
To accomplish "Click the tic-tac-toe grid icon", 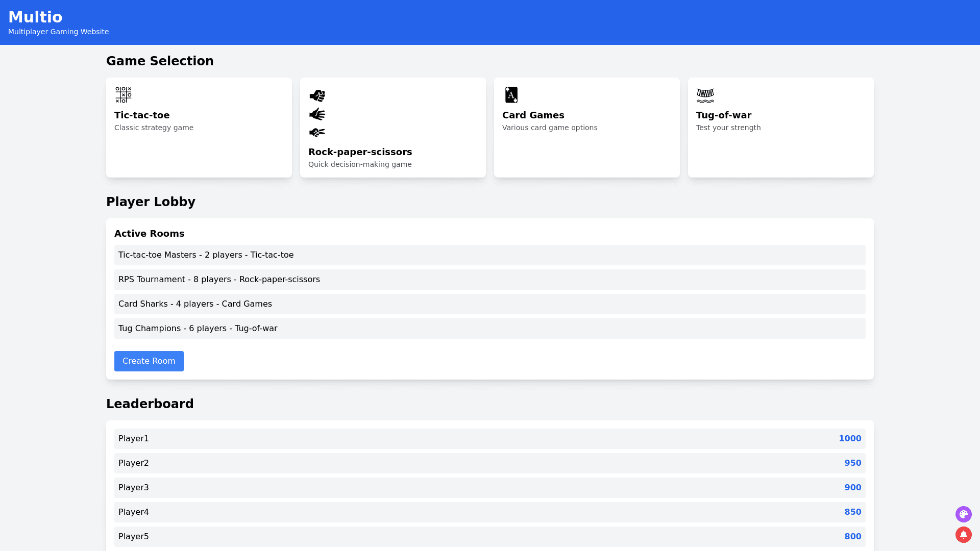I will [x=123, y=95].
